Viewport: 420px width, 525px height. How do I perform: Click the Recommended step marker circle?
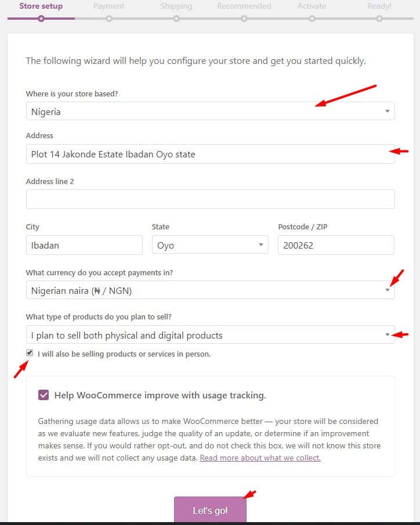coord(244,19)
